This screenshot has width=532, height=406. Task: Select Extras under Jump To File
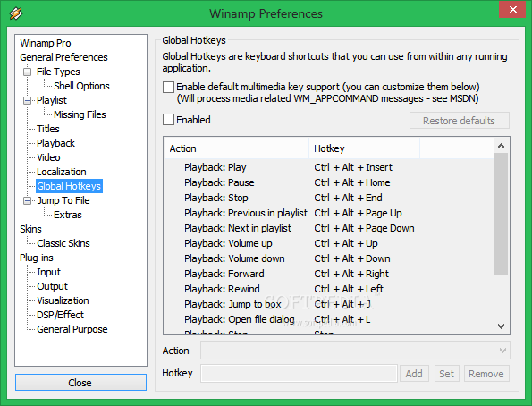point(68,215)
